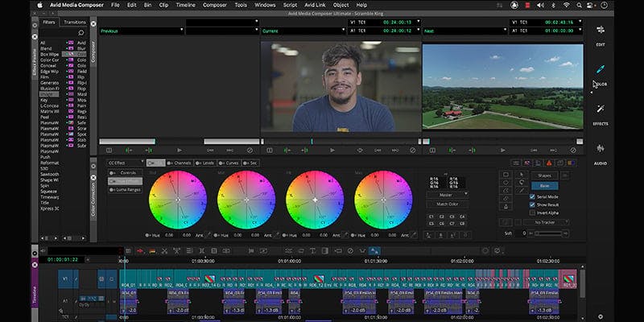Click the center of the first color wheel

pyautogui.click(x=178, y=200)
